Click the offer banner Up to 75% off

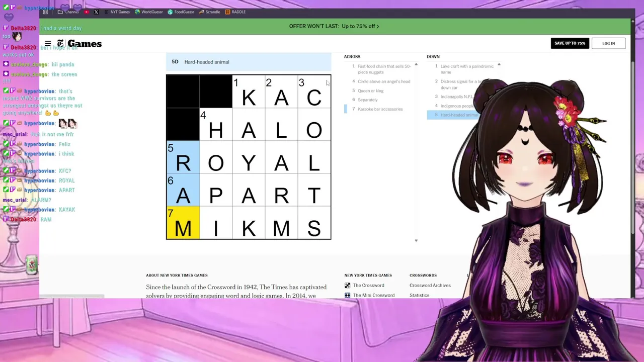pyautogui.click(x=334, y=26)
